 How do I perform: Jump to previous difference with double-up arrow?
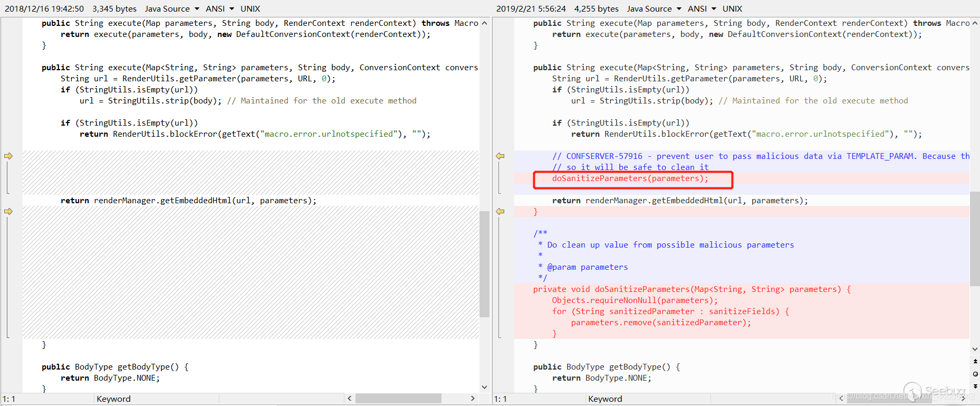click(975, 361)
